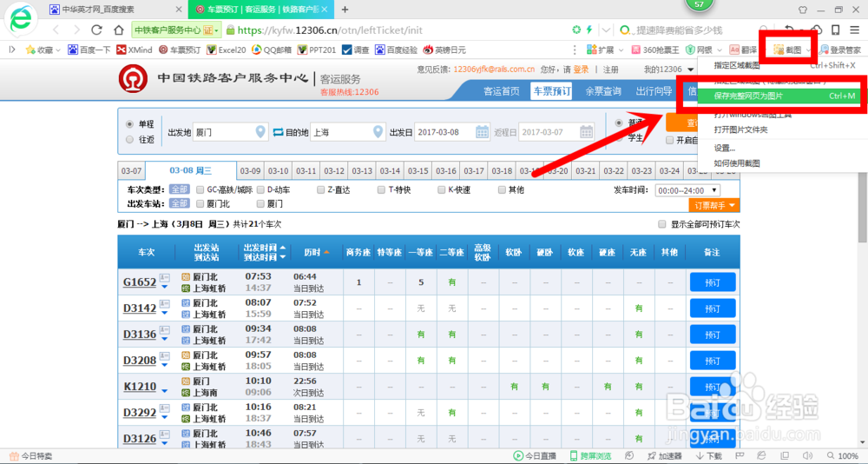Open the 百度一下 bookmark

click(x=89, y=50)
